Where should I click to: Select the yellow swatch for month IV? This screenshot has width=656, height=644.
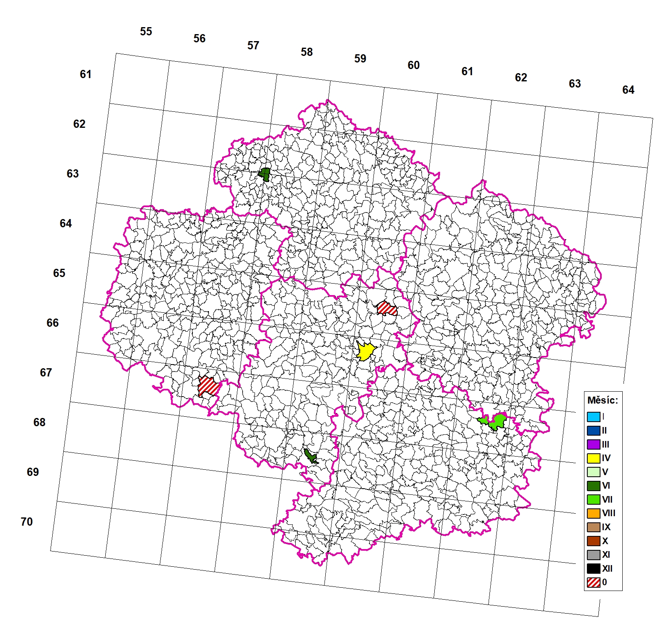[x=593, y=458]
